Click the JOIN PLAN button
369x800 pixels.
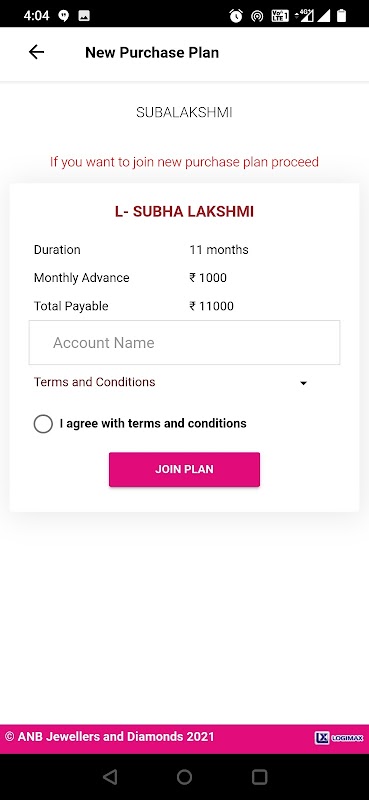[184, 469]
